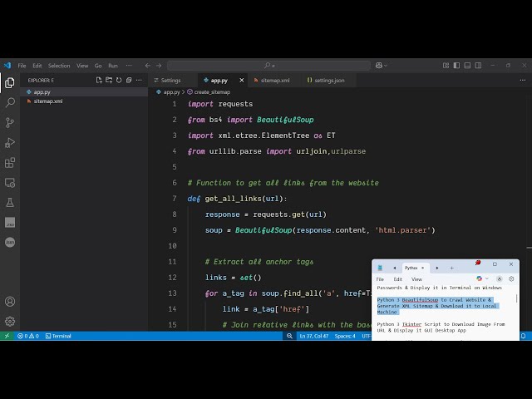Image resolution: width=532 pixels, height=399 pixels.
Task: Toggle the bottom panel visibility
Action: point(467,66)
